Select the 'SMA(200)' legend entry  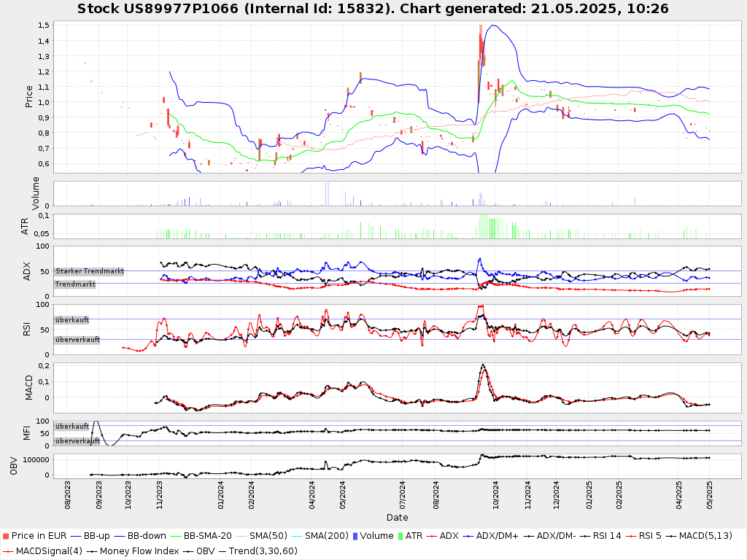pyautogui.click(x=320, y=536)
